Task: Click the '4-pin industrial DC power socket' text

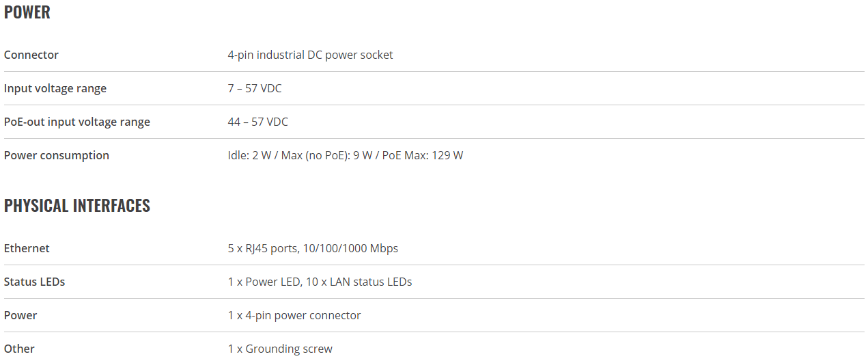Action: (311, 55)
